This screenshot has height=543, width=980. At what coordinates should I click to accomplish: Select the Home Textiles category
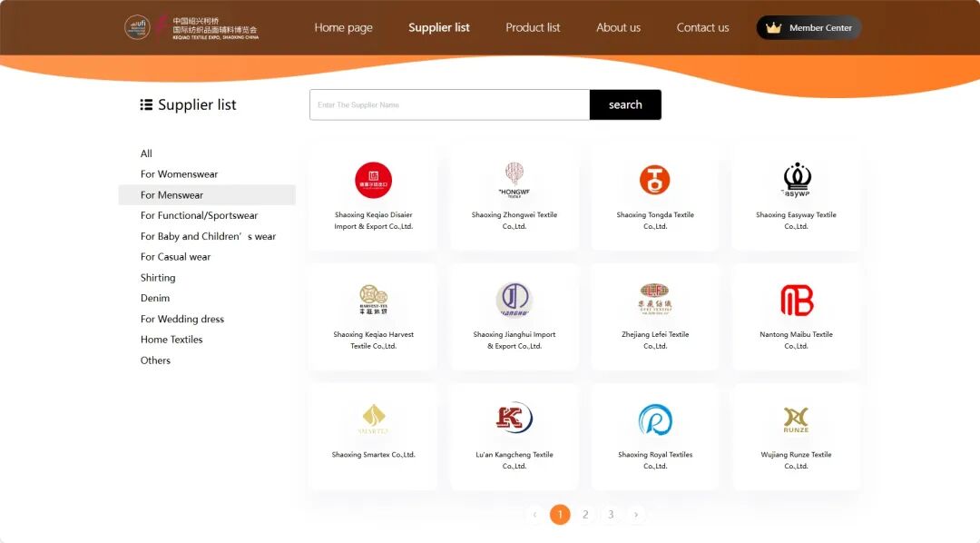(x=171, y=339)
